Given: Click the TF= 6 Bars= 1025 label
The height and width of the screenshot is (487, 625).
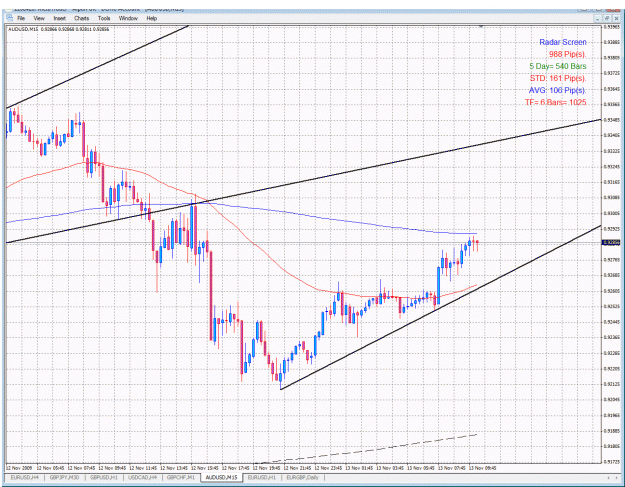Looking at the screenshot, I should pyautogui.click(x=556, y=102).
